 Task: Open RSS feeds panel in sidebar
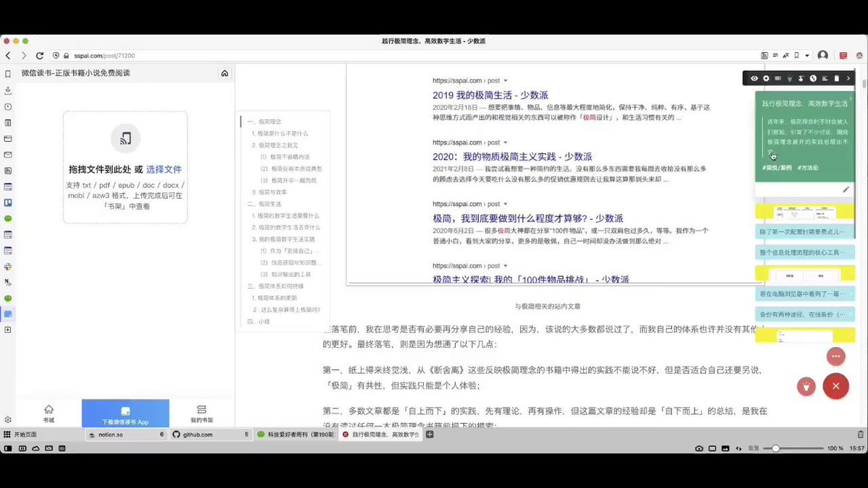pos(8,171)
